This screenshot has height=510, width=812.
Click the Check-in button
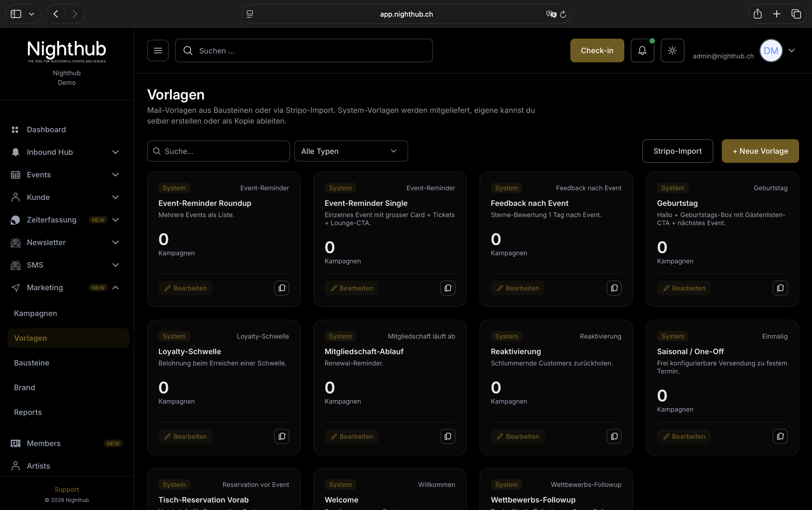[597, 51]
